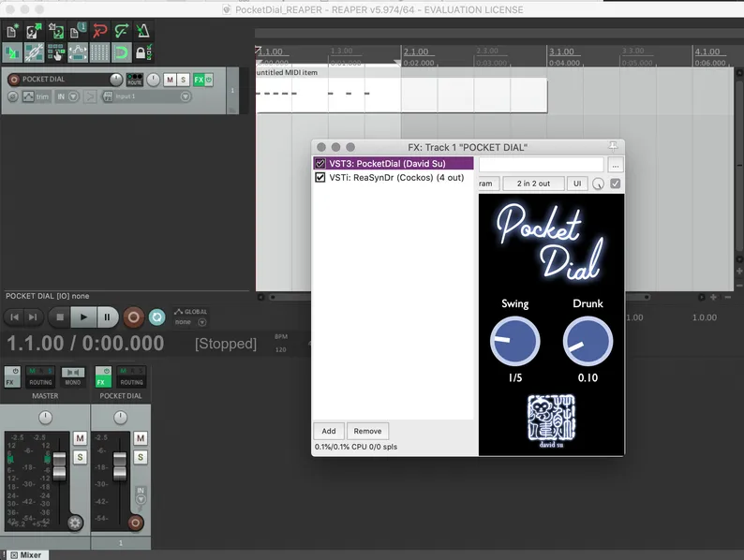Toggle snap magnet toolbar icon

(122, 52)
